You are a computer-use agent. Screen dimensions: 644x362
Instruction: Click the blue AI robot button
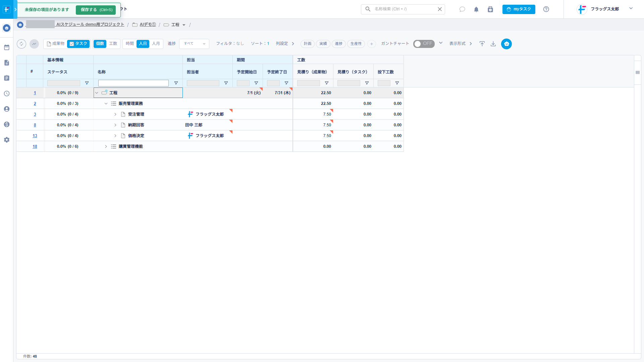tap(506, 44)
